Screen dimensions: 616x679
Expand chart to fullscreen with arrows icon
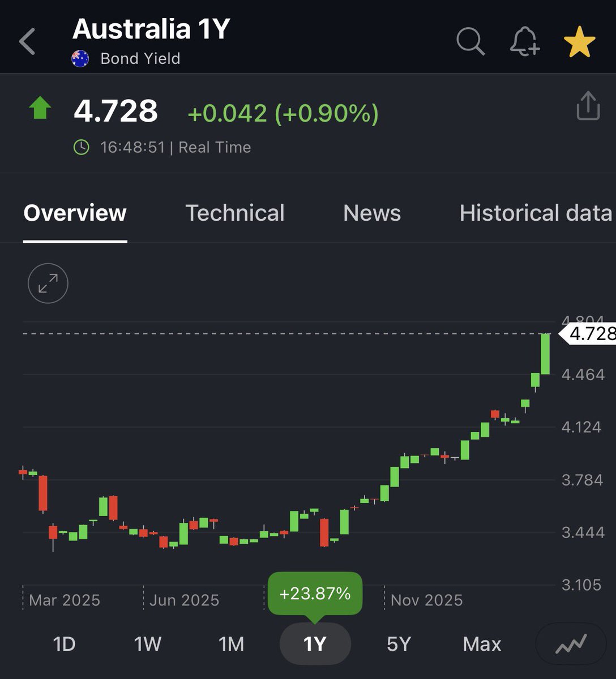[x=48, y=283]
